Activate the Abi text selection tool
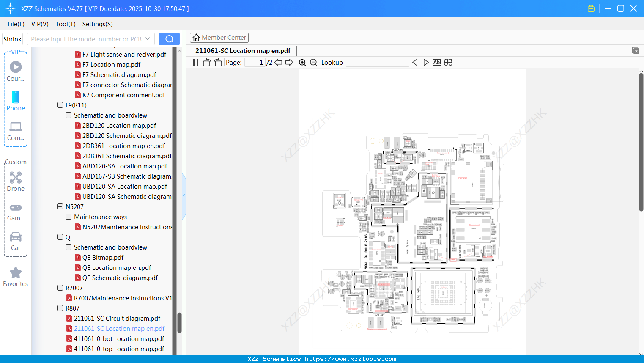 point(437,62)
